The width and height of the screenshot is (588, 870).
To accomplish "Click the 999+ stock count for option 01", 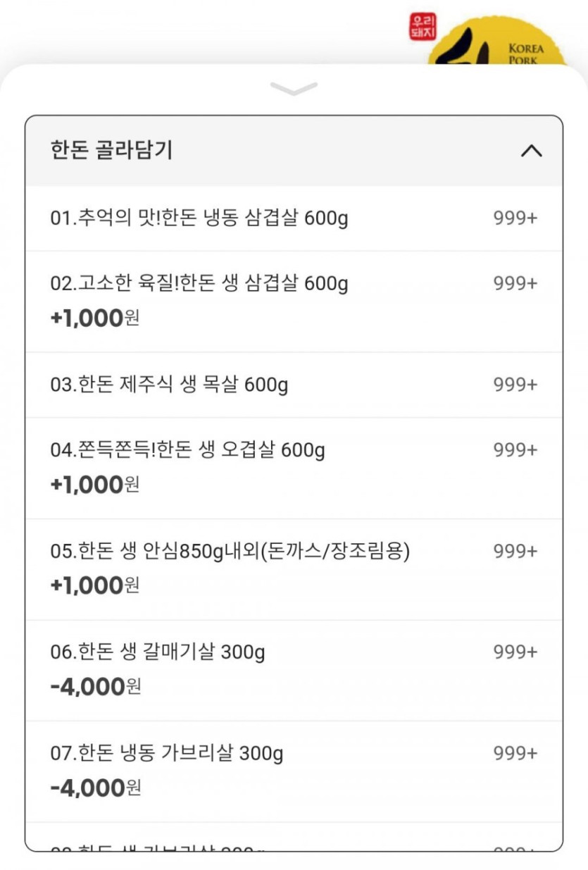I will coord(515,218).
